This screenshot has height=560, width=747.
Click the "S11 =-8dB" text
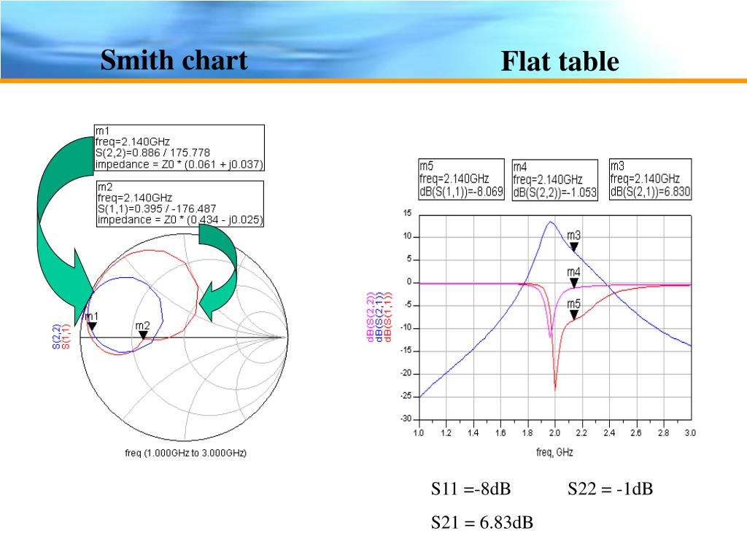[471, 489]
